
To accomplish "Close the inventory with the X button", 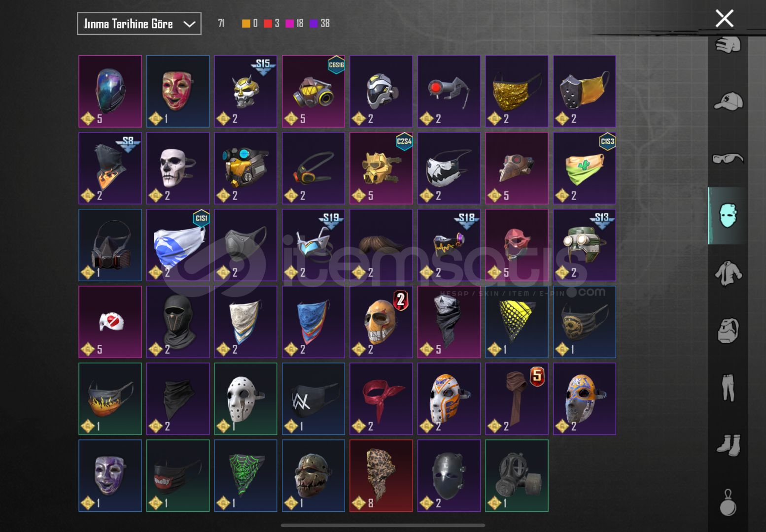I will pyautogui.click(x=725, y=19).
